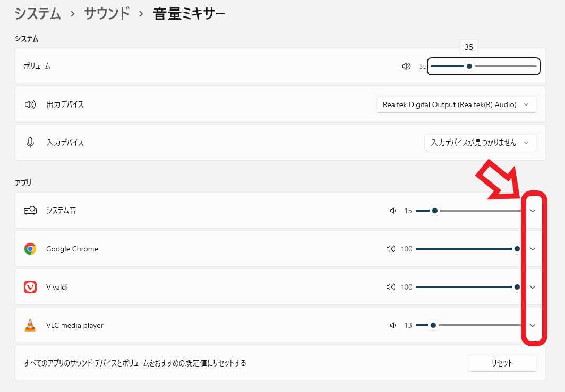
Task: Click the 入力デバイス microphone icon
Action: pyautogui.click(x=30, y=143)
